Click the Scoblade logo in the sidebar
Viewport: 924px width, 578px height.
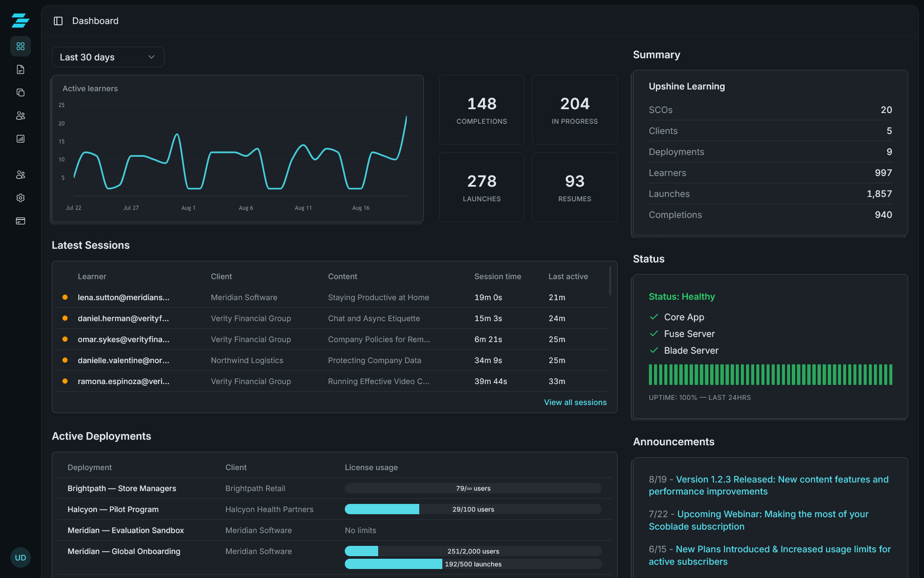(21, 21)
